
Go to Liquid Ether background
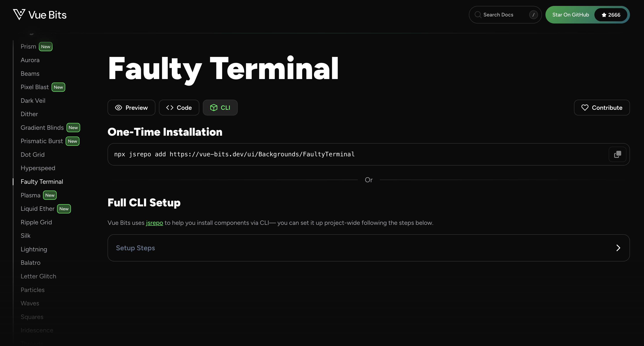pyautogui.click(x=38, y=209)
